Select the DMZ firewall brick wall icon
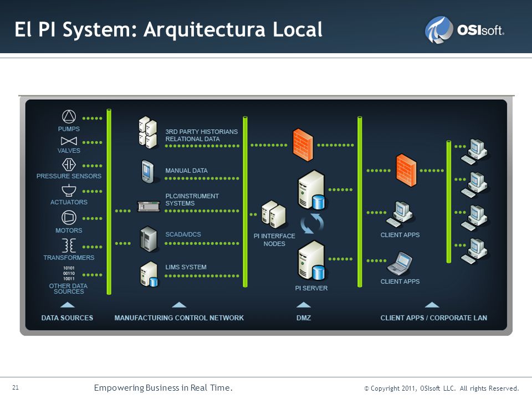The image size is (532, 399). 303,145
